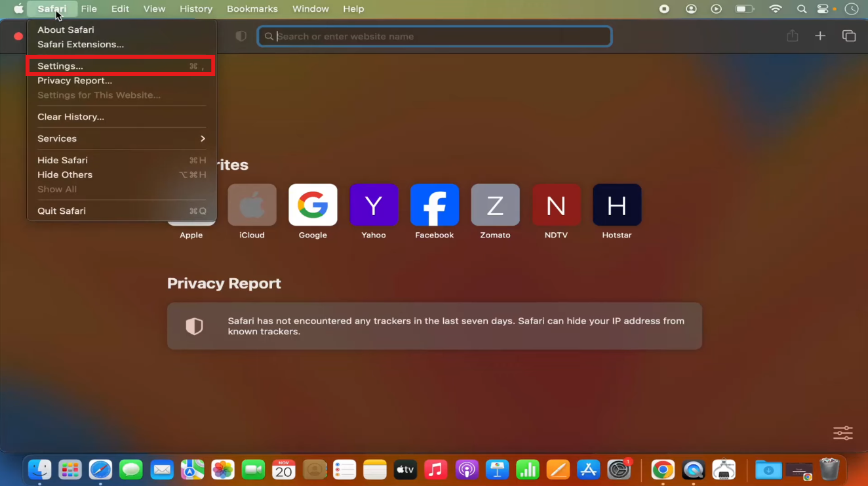Open the Window menu
Screen dimensions: 868x486
(311, 9)
